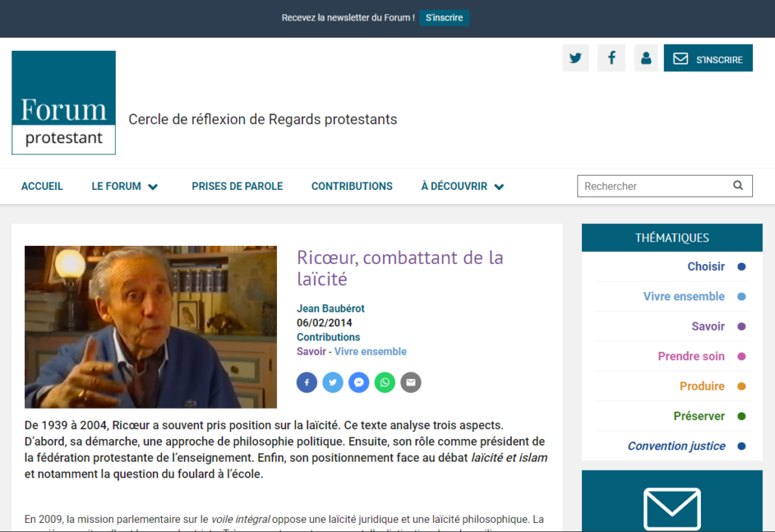
Task: Select Vivre ensemble in Thématiques
Action: [684, 296]
